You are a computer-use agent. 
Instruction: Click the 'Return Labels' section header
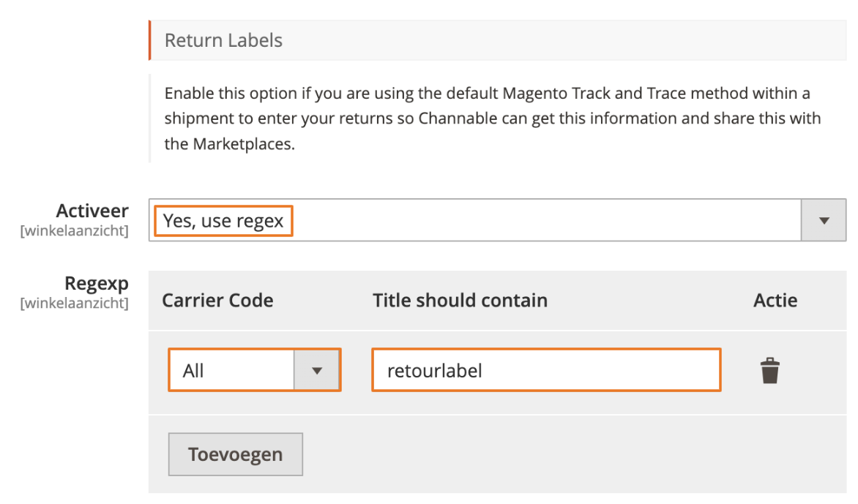pos(223,40)
